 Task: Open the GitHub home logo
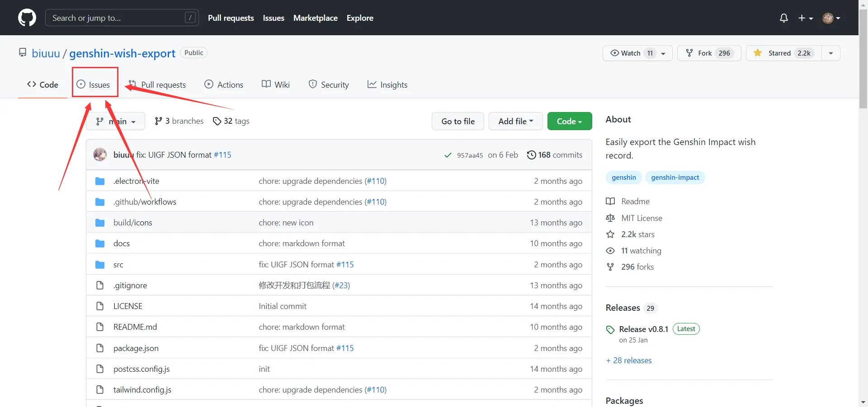(27, 18)
